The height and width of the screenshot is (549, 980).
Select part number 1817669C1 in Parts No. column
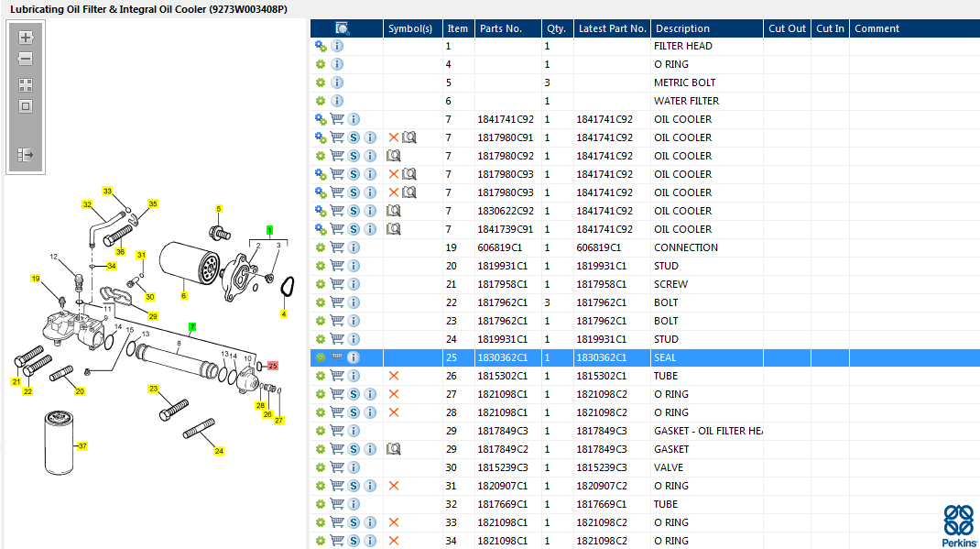503,504
